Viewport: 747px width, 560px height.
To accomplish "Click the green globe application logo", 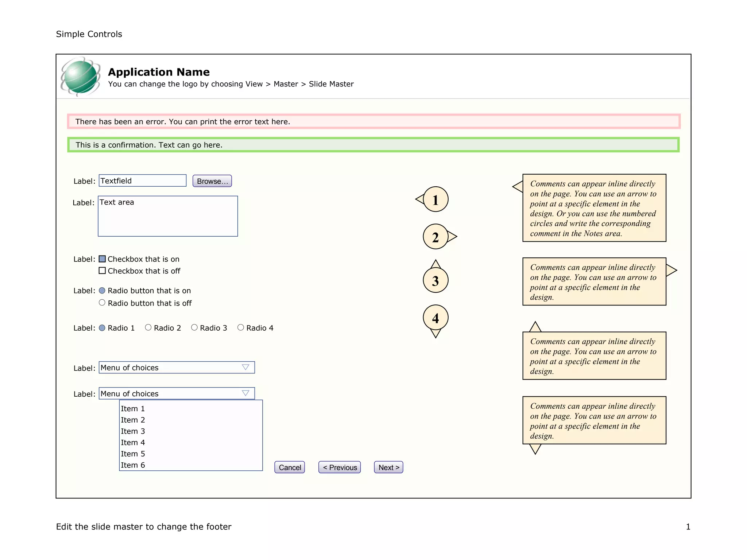I will tap(81, 77).
